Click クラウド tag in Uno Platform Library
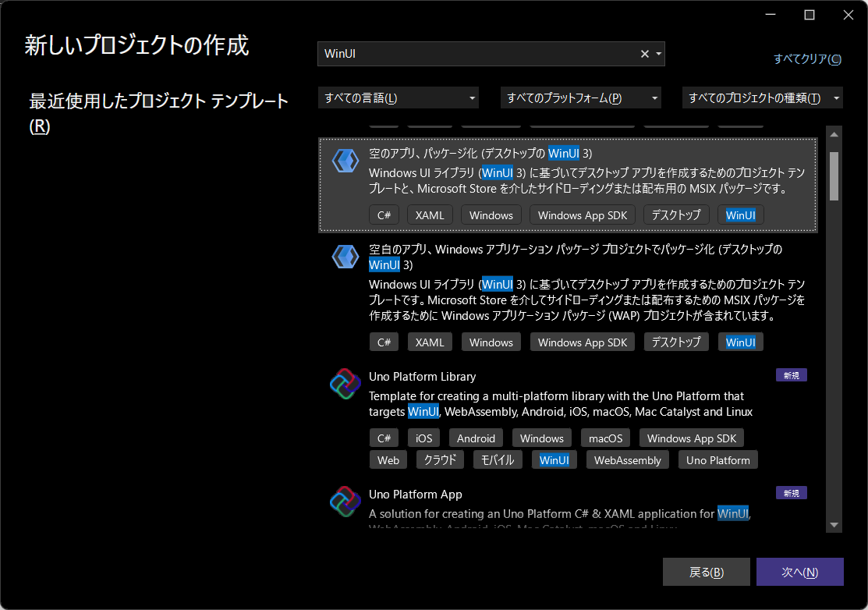 (x=440, y=460)
